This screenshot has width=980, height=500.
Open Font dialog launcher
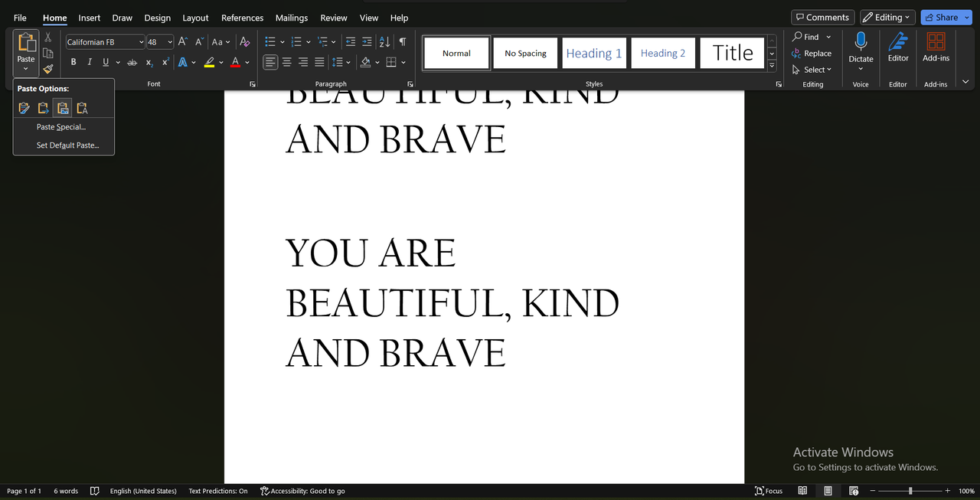coord(252,83)
